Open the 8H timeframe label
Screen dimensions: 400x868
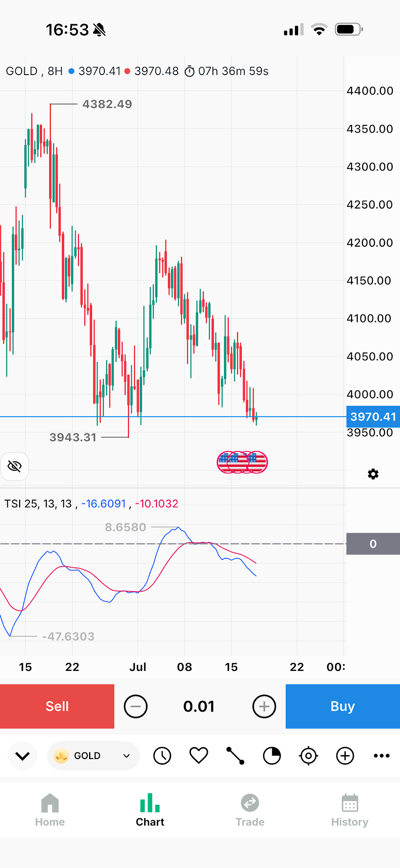55,71
